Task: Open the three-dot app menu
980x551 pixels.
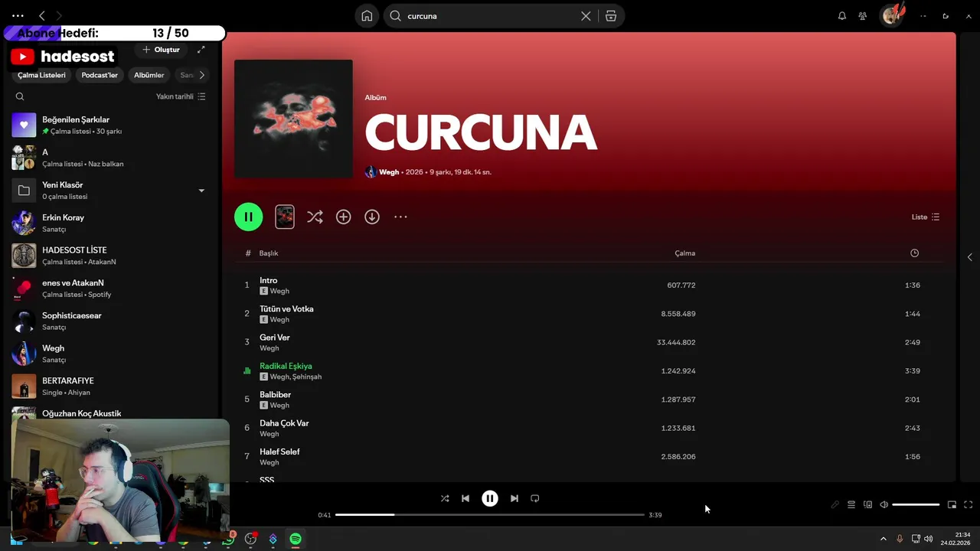Action: click(18, 15)
